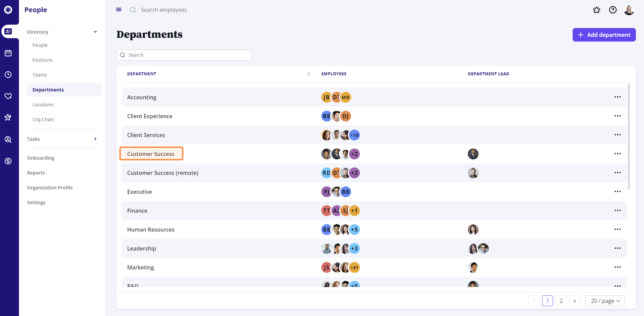Open the help question mark icon
This screenshot has height=316, width=644.
(613, 10)
